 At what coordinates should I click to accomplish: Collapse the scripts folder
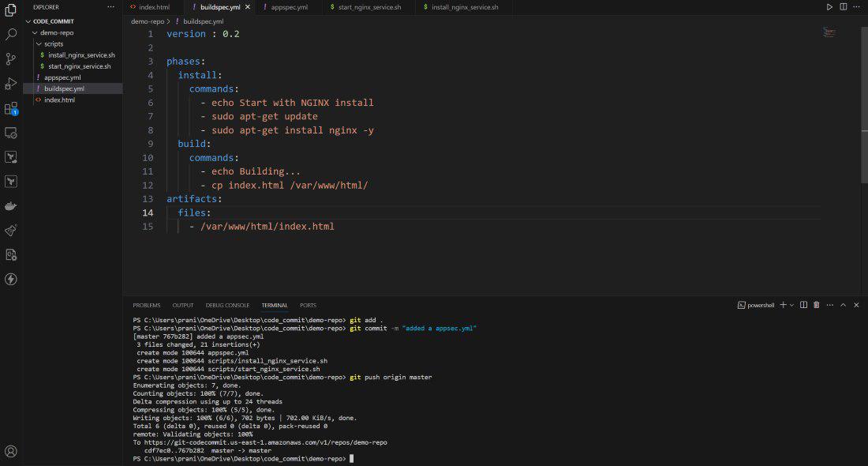(39, 43)
